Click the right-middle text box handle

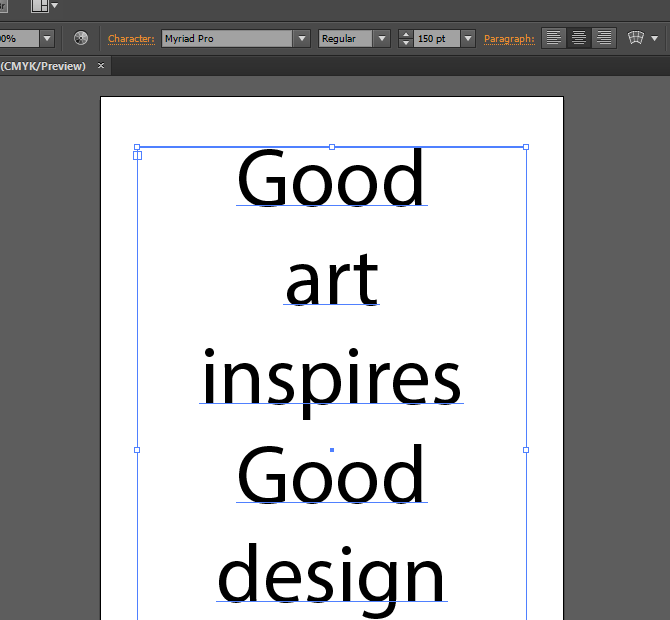click(x=526, y=450)
